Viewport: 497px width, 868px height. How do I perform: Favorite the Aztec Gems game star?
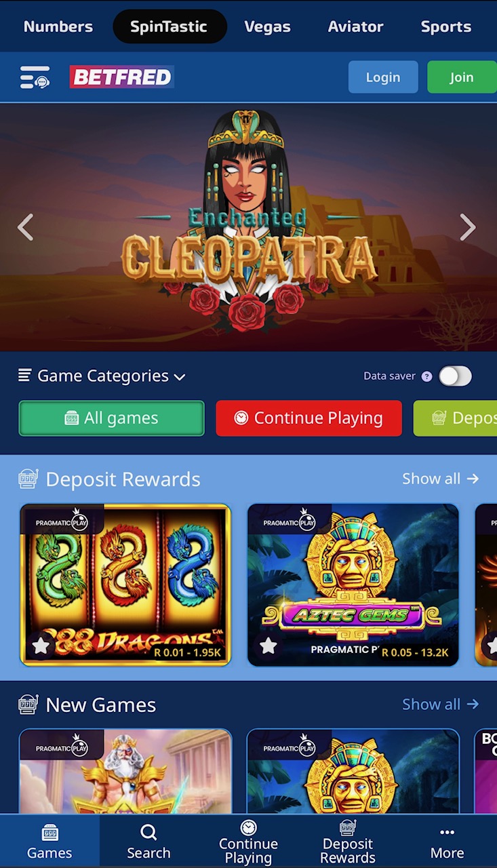pos(269,645)
